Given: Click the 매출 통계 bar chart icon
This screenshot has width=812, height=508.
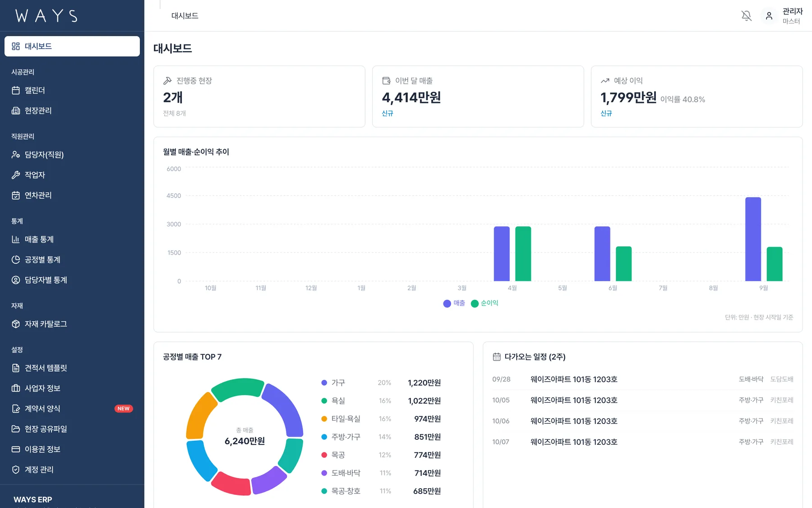Looking at the screenshot, I should point(16,239).
